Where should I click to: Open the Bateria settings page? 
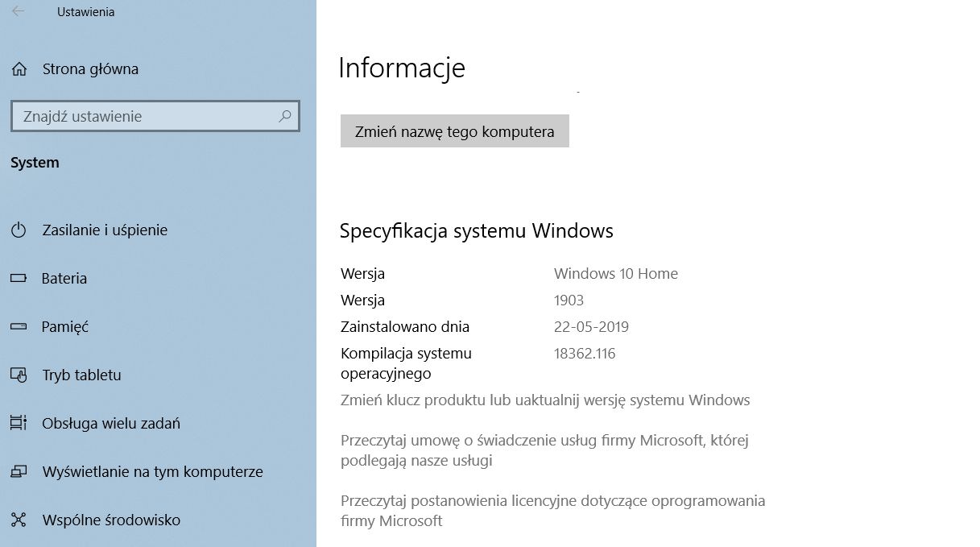64,279
